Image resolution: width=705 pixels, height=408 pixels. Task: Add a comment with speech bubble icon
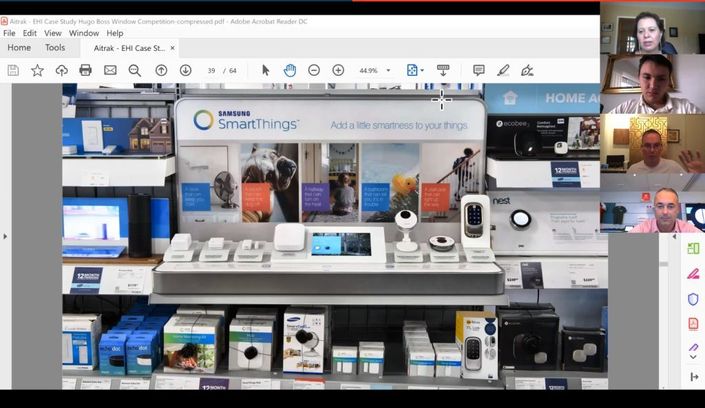[479, 70]
